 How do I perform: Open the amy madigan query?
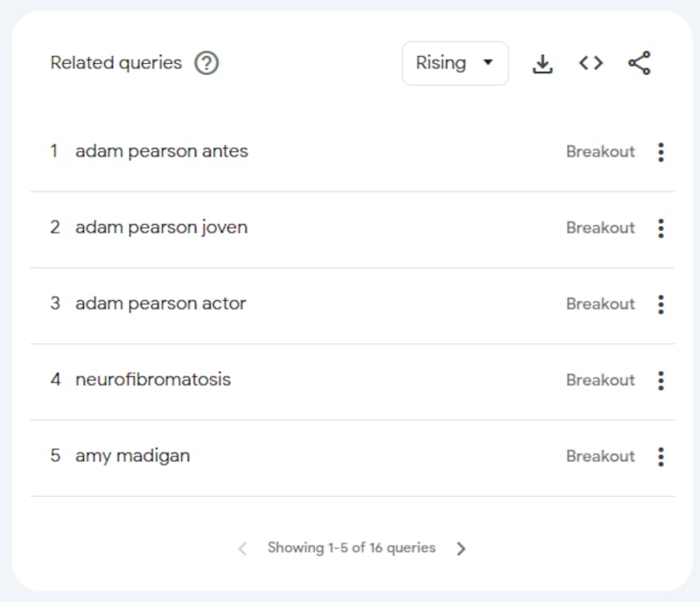click(x=132, y=456)
